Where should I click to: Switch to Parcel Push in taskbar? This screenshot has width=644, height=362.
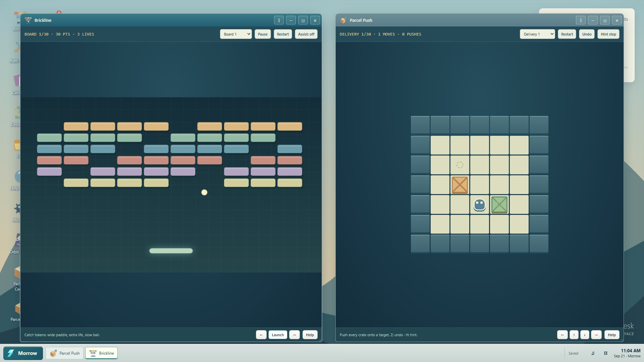[65, 353]
